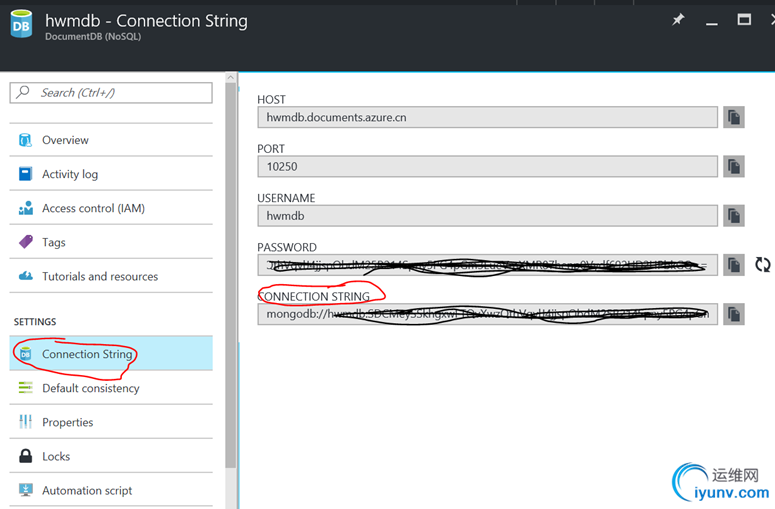Screen dimensions: 775x509
Task: Click the Locks padlock icon
Action: 25,456
